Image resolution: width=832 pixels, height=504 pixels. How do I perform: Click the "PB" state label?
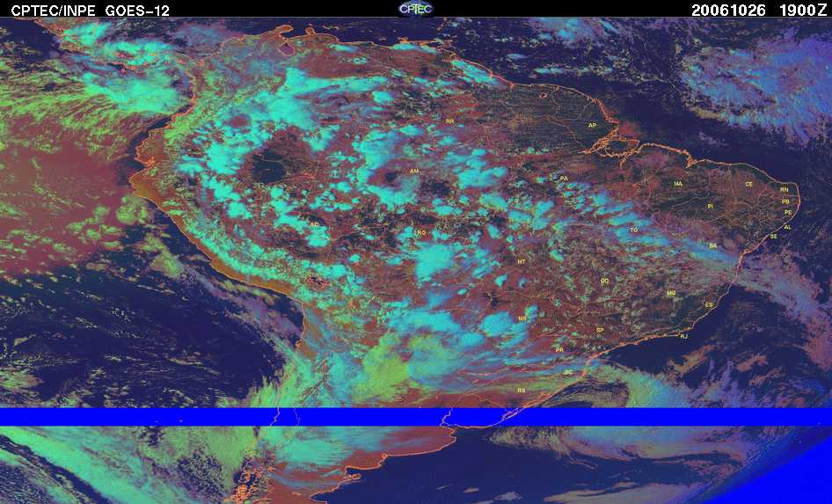point(786,202)
